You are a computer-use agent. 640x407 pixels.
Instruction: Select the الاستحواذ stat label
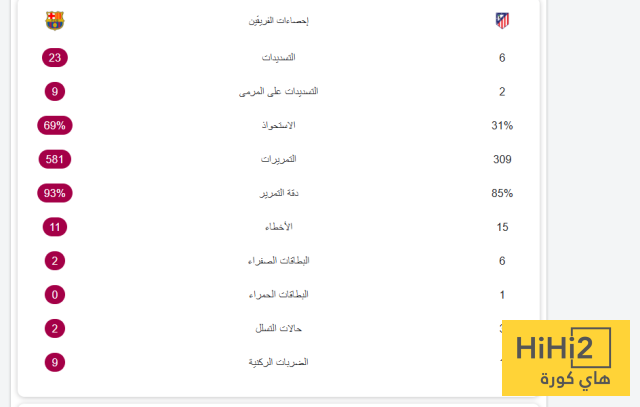(278, 125)
